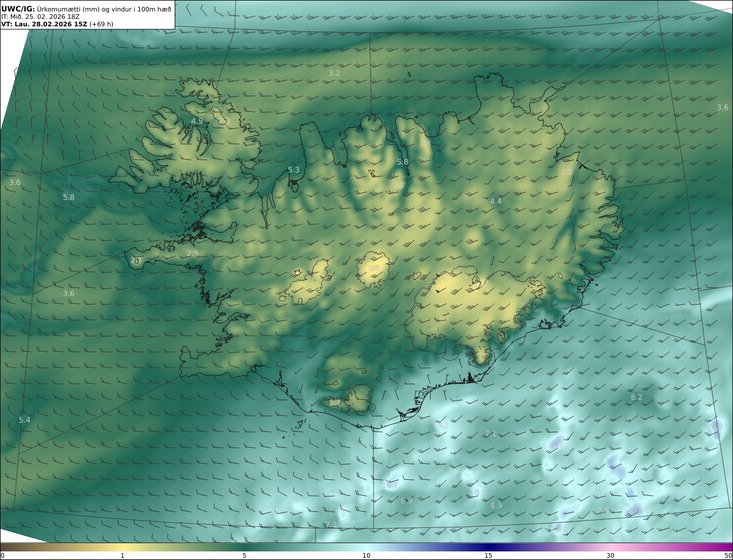Click the UWC/IG Úrkomumætti title line

[86, 9]
